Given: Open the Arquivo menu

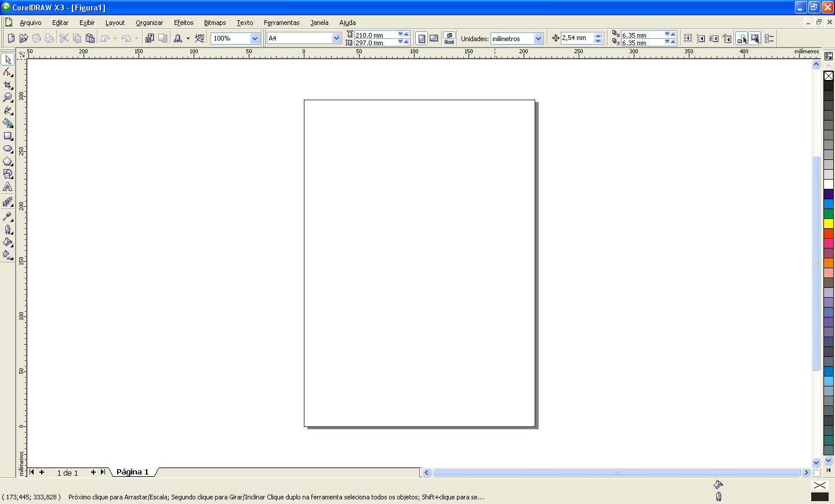Looking at the screenshot, I should 31,23.
